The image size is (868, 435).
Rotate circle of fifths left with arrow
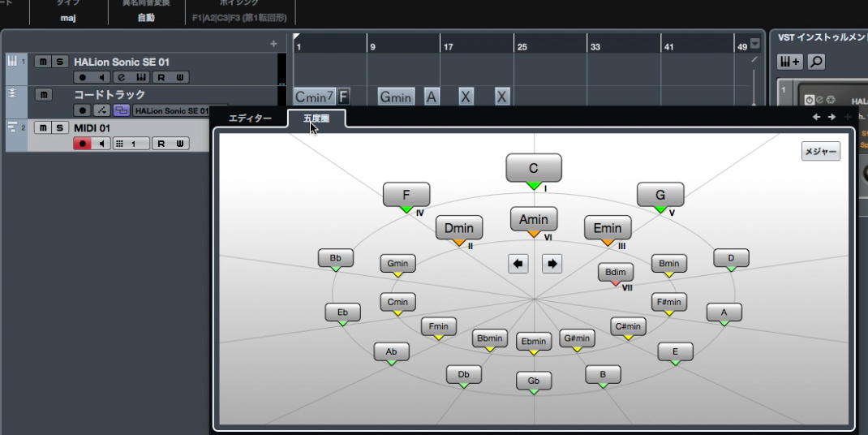coord(518,264)
